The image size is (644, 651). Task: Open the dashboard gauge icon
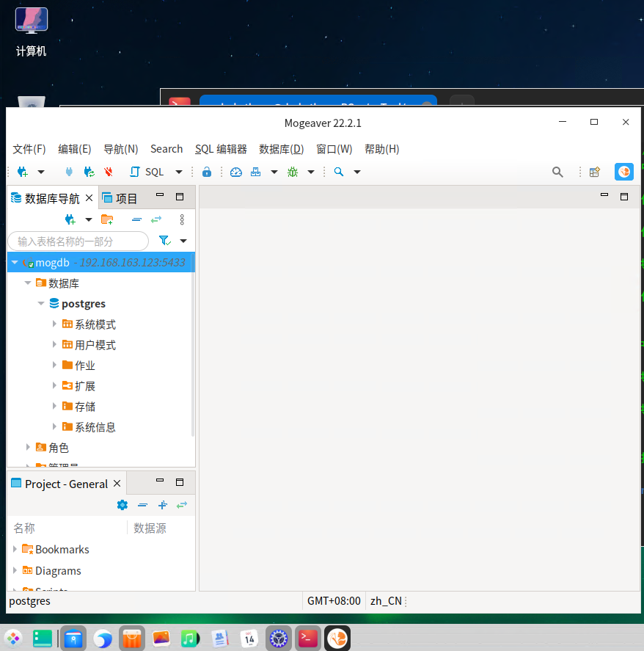tap(235, 172)
